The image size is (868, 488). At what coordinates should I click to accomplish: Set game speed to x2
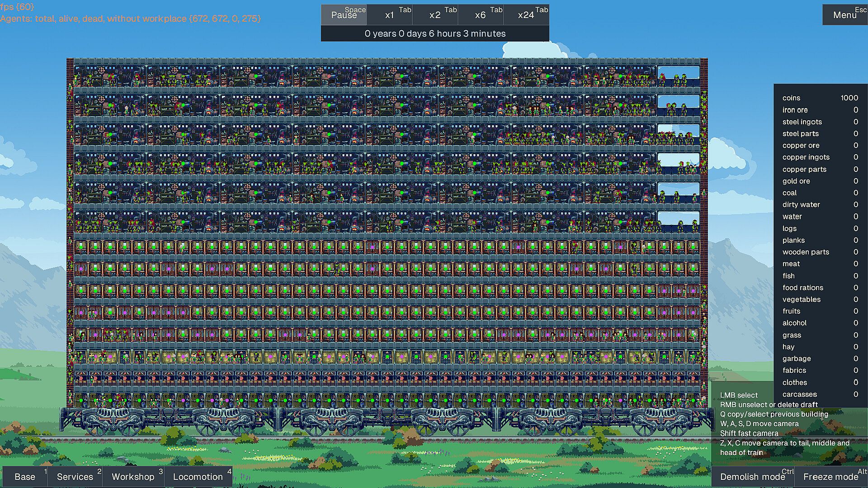tap(435, 15)
